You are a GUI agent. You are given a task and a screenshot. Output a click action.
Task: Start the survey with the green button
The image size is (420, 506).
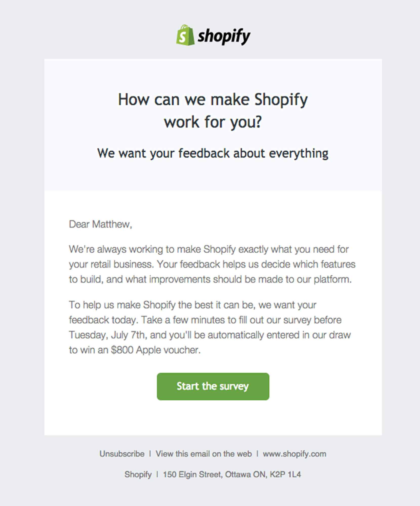tap(213, 386)
